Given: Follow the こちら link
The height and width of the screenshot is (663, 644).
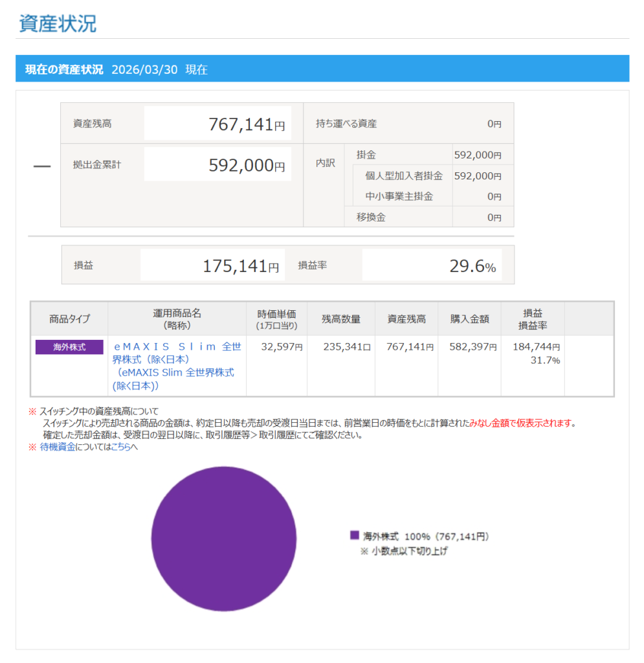Looking at the screenshot, I should 122,447.
